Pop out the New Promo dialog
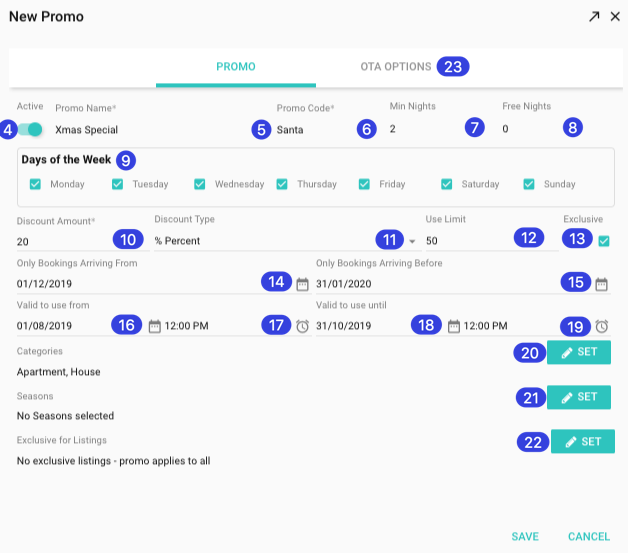This screenshot has height=553, width=628. tap(594, 17)
